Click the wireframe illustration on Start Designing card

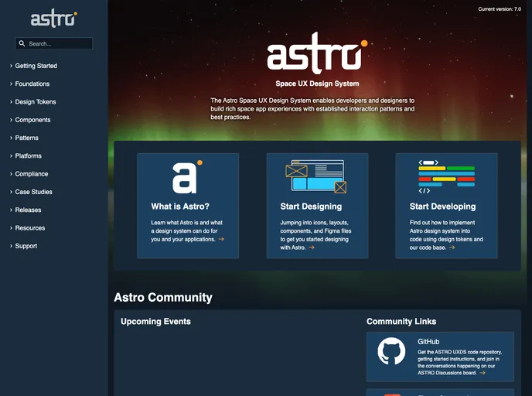[315, 176]
